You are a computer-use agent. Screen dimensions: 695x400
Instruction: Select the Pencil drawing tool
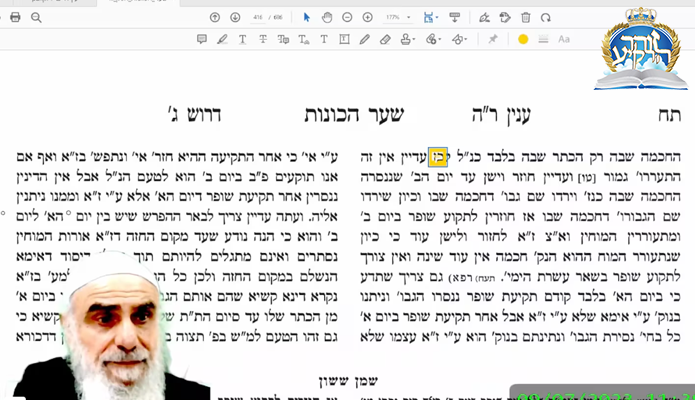pos(364,40)
